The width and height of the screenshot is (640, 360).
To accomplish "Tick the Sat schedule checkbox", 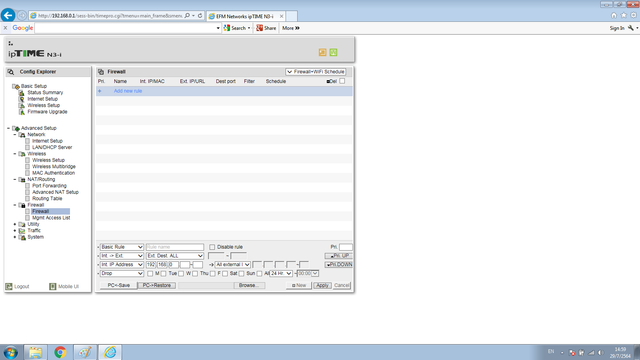I will (x=225, y=273).
